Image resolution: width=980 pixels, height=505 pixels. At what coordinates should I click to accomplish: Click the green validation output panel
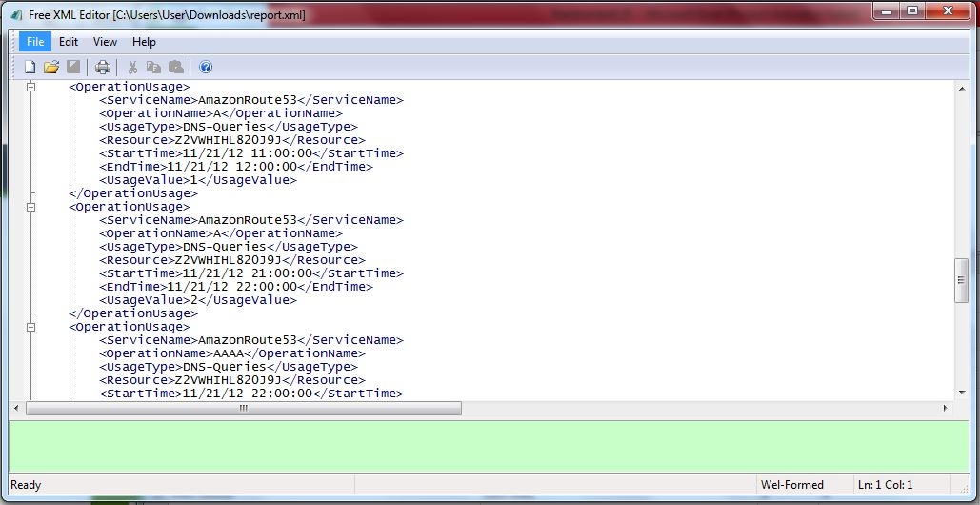coord(489,446)
